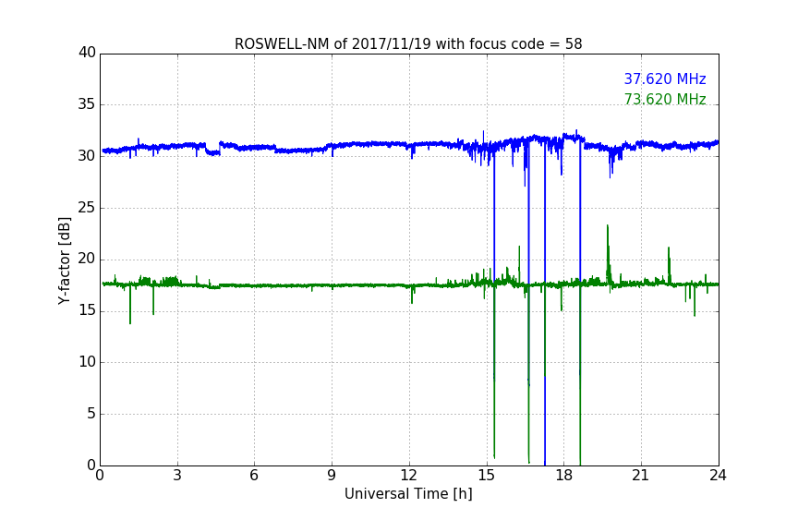Click y-axis tick label 30

(x=87, y=156)
